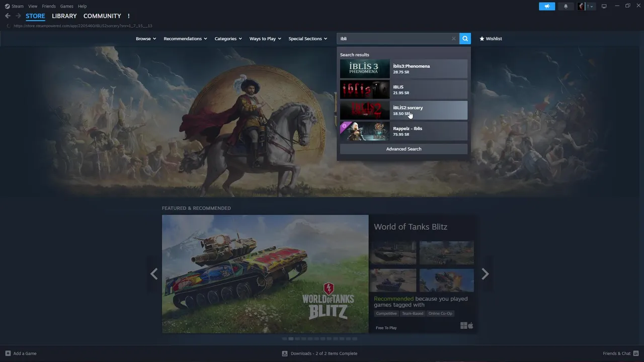The image size is (644, 362).
Task: Clear the search box with X
Action: (x=453, y=39)
